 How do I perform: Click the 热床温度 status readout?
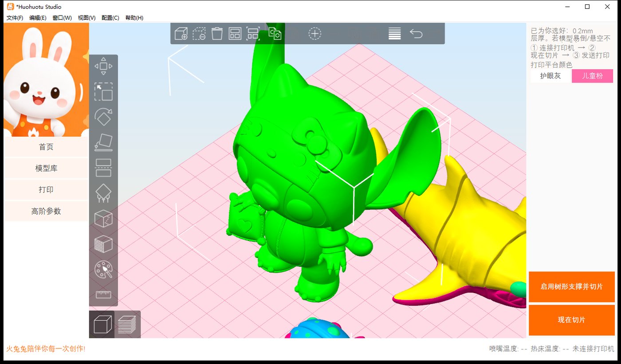(x=550, y=349)
